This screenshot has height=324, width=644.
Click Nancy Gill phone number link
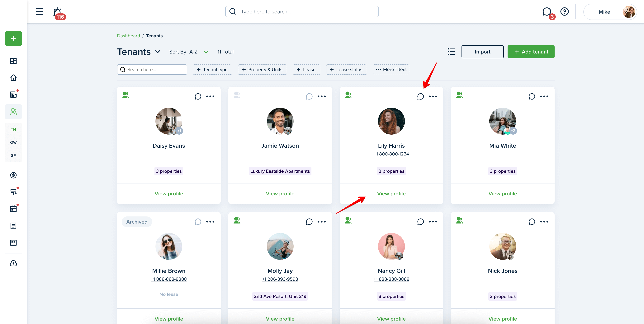(391, 279)
